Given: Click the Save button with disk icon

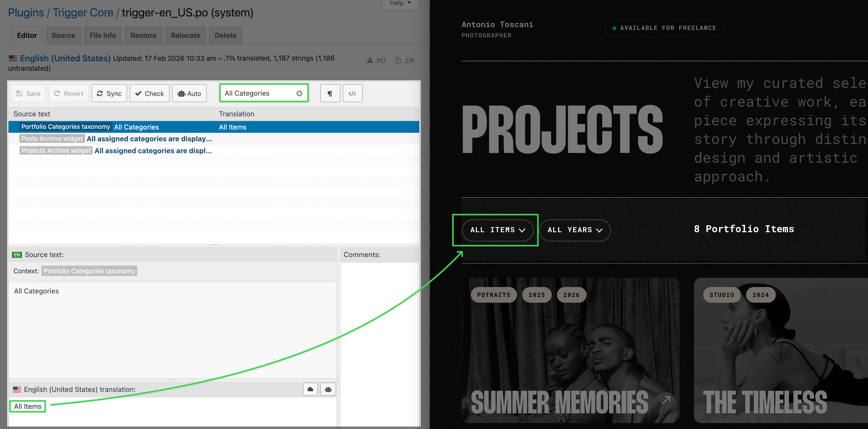Looking at the screenshot, I should tap(29, 93).
